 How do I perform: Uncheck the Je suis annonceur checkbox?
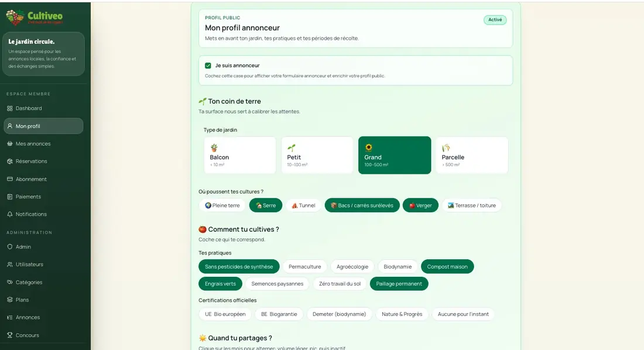point(208,66)
